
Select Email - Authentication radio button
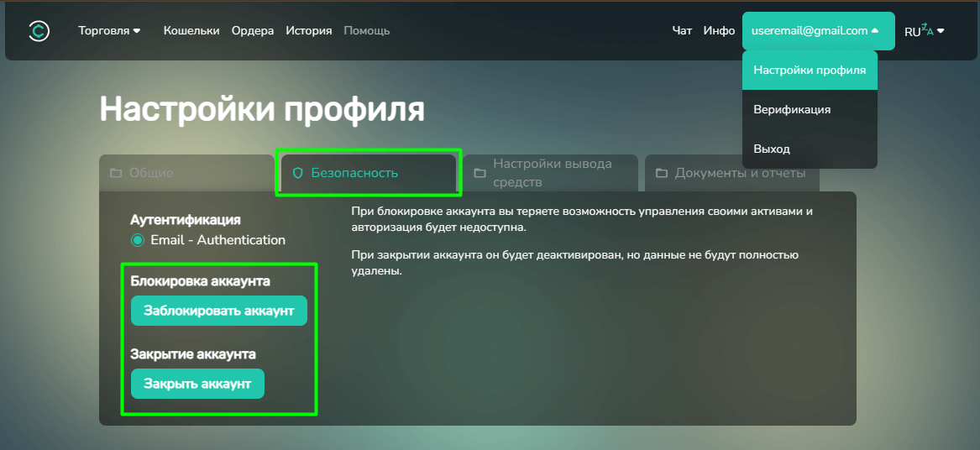click(x=138, y=240)
